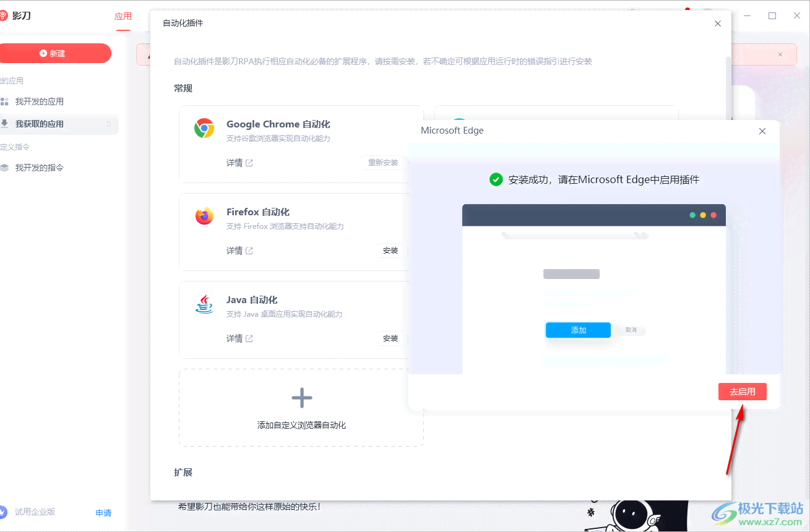Click the Java 自动化 title

[x=252, y=300]
